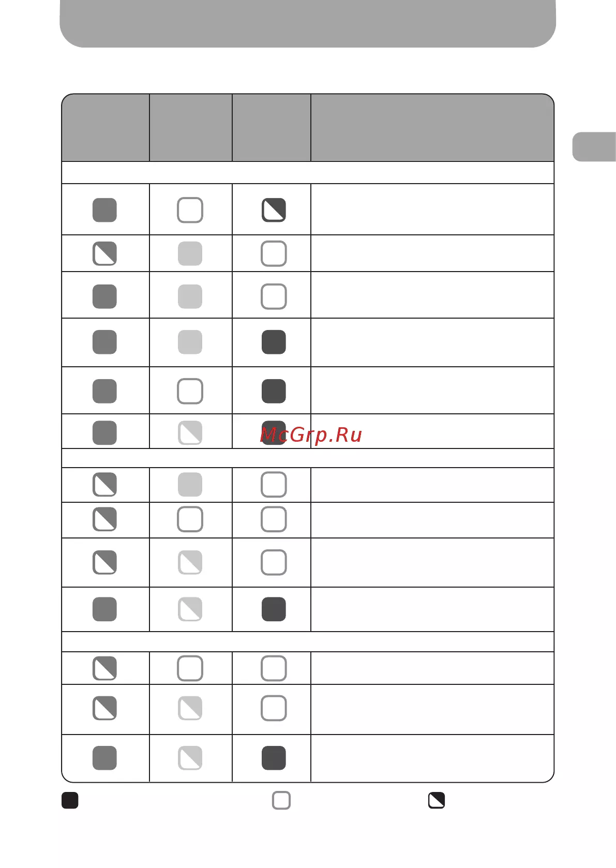Click the light gray square in second table row
The width and height of the screenshot is (616, 868).
190,253
